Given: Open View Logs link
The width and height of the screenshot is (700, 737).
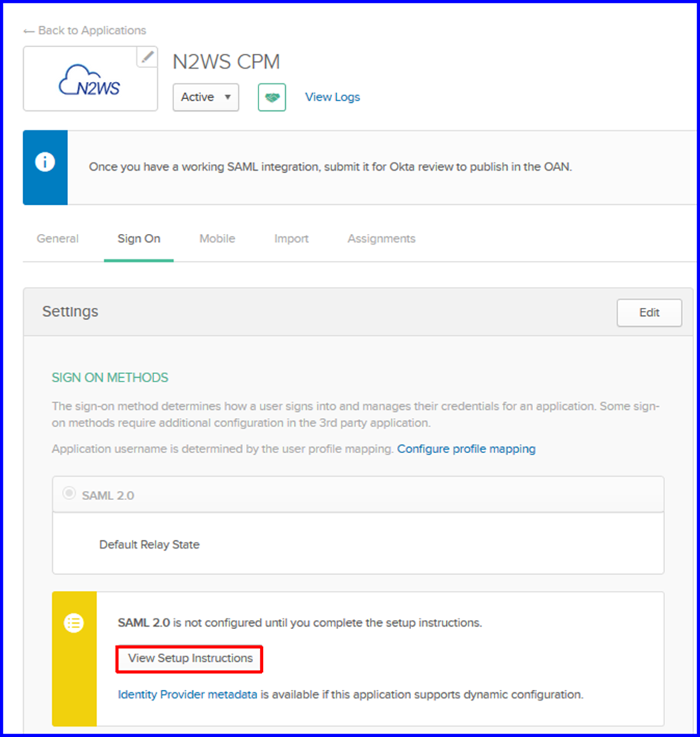Looking at the screenshot, I should point(333,97).
